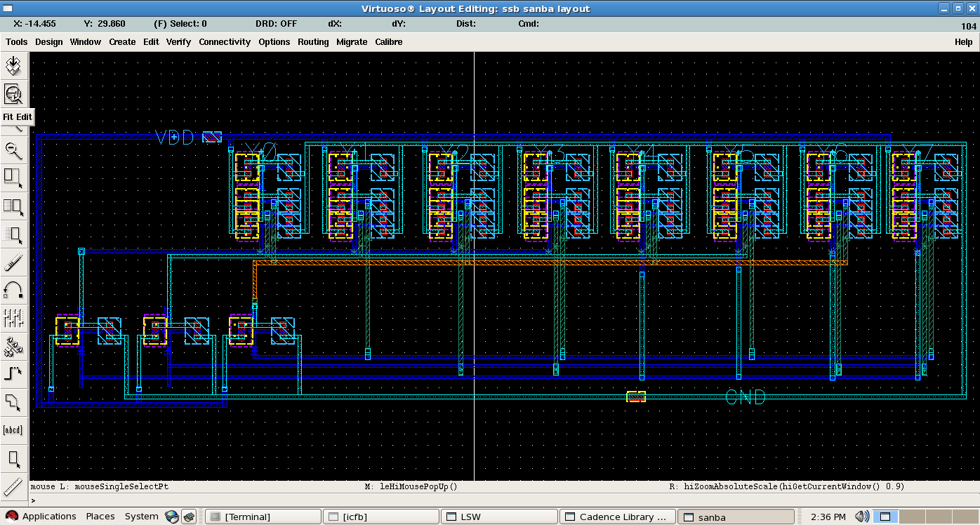Viewport: 980px width, 525px height.
Task: Open the Connectivity menu
Action: point(225,42)
